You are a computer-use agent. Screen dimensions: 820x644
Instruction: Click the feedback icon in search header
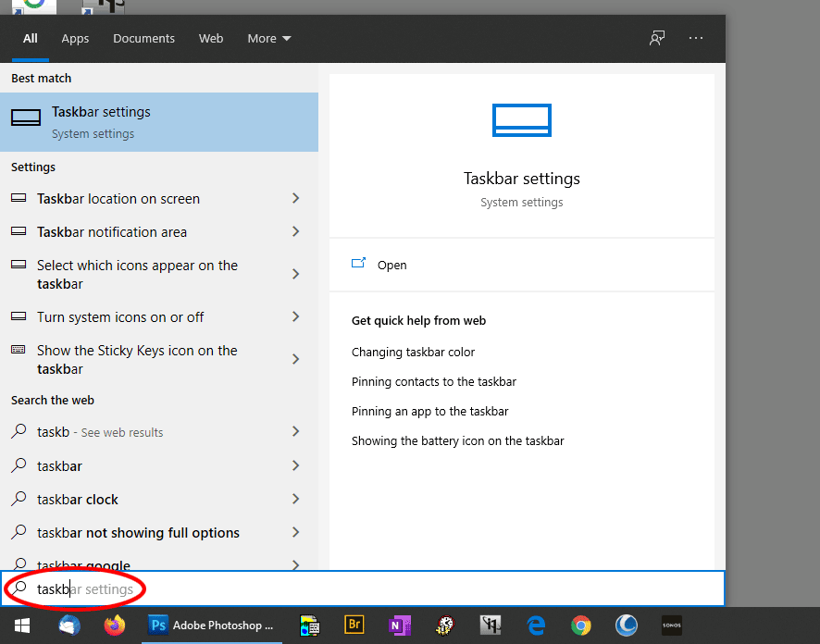pyautogui.click(x=657, y=38)
